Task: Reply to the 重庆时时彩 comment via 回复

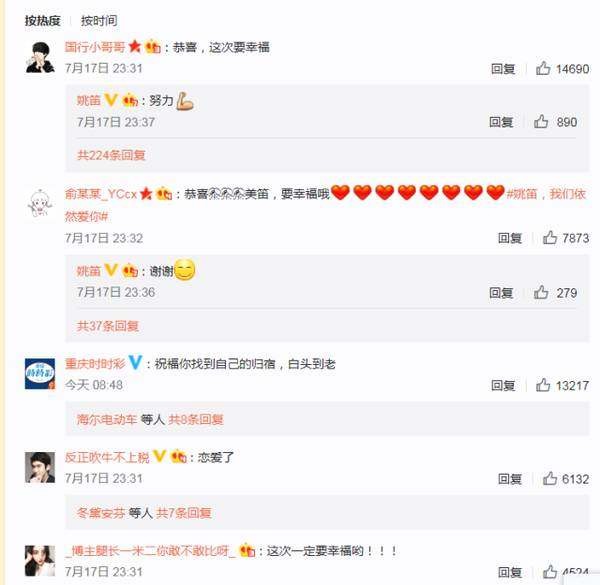Action: (503, 385)
